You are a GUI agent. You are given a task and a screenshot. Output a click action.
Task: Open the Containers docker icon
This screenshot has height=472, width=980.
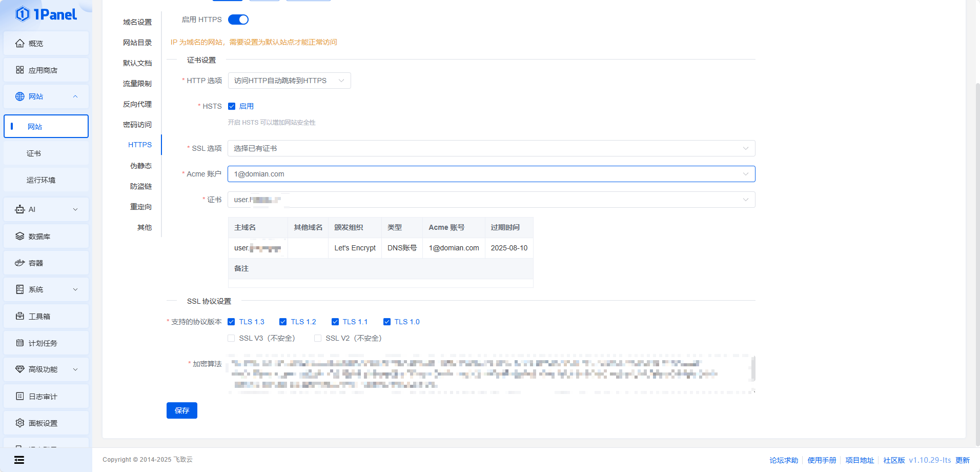(x=20, y=263)
